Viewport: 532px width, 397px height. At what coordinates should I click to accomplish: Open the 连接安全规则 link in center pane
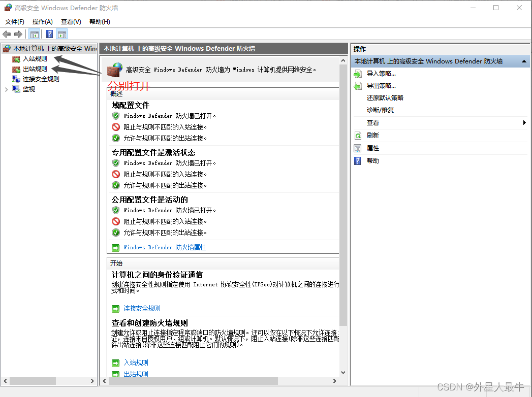(142, 309)
